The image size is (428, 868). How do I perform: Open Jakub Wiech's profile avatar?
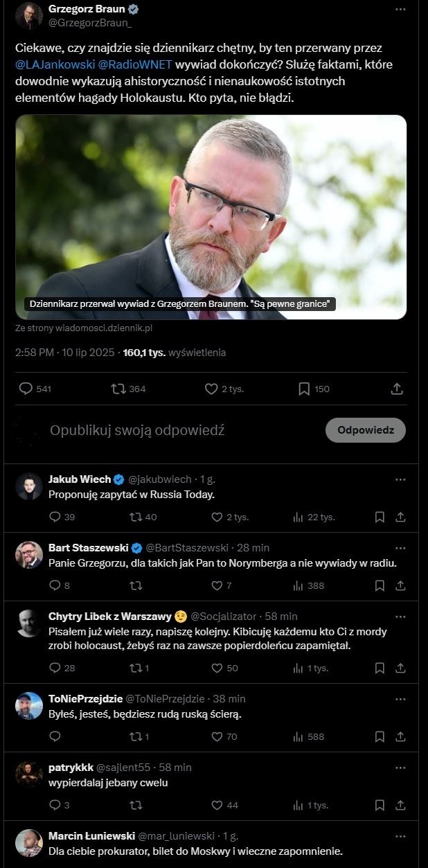(x=29, y=486)
